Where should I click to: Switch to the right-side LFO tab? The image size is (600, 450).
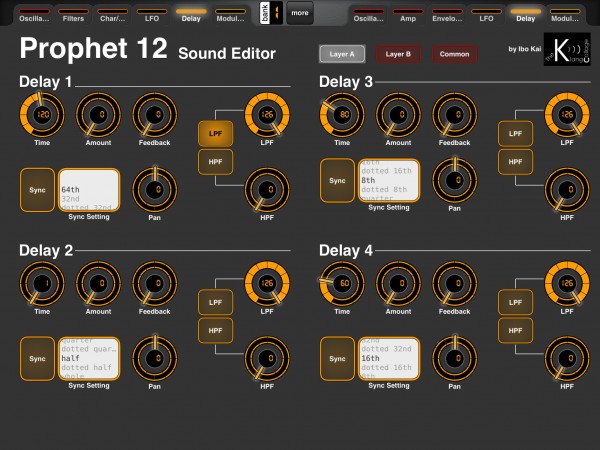tap(486, 15)
